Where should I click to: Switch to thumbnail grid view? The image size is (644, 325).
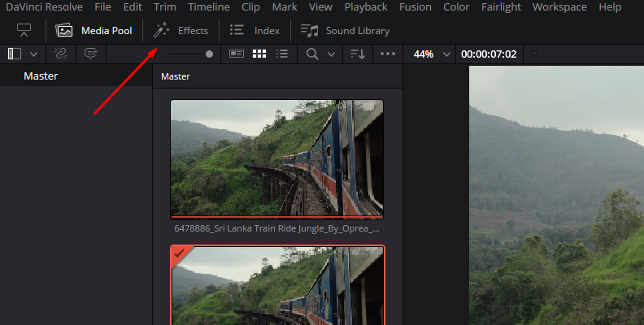pyautogui.click(x=259, y=54)
